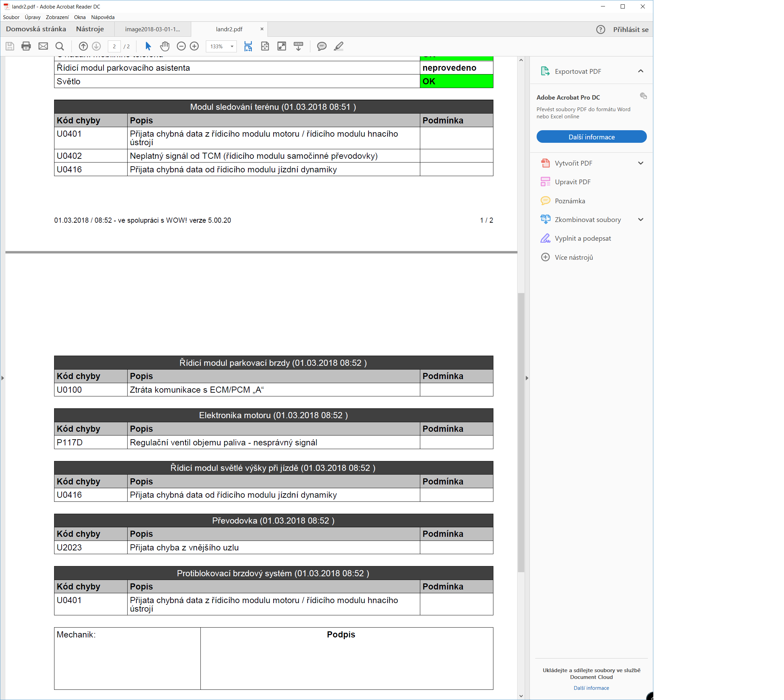784x700 pixels.
Task: Click the Send by email envelope icon
Action: [43, 46]
